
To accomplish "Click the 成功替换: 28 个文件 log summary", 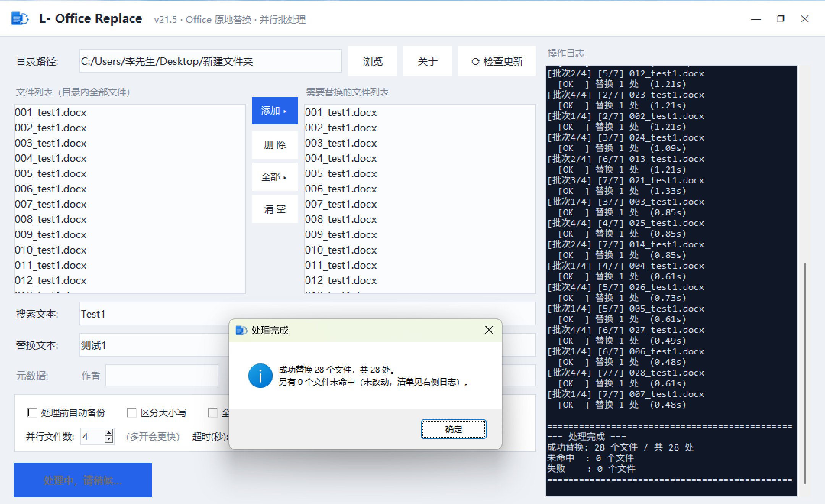I will tap(620, 447).
